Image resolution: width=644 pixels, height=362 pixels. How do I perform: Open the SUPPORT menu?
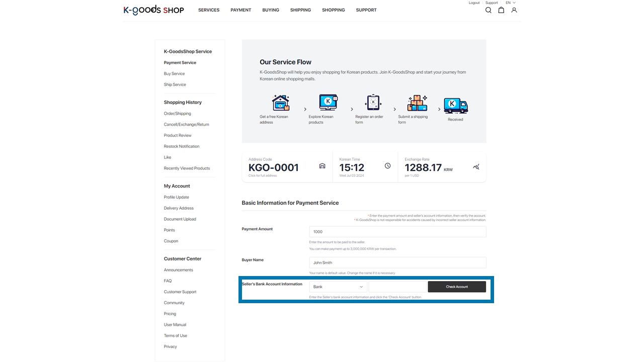[x=366, y=10]
